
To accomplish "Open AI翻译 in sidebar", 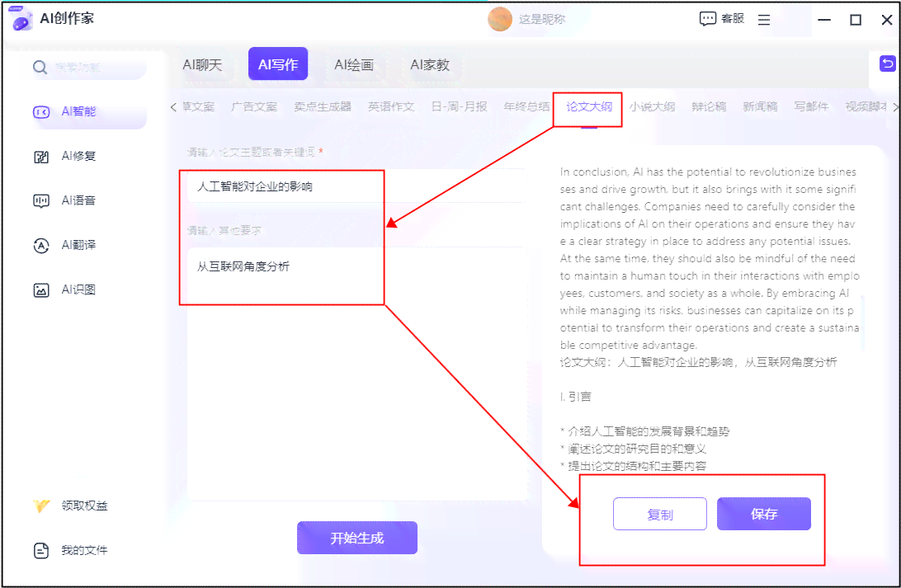I will tap(64, 245).
